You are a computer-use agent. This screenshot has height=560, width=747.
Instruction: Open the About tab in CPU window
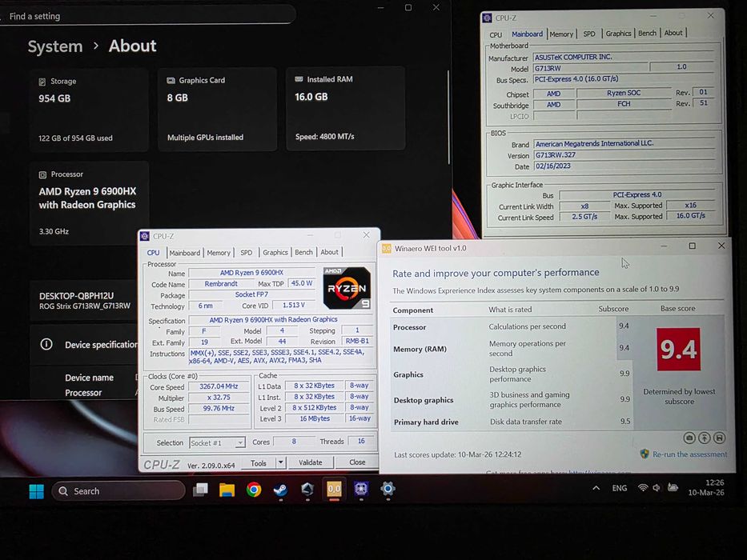329,252
